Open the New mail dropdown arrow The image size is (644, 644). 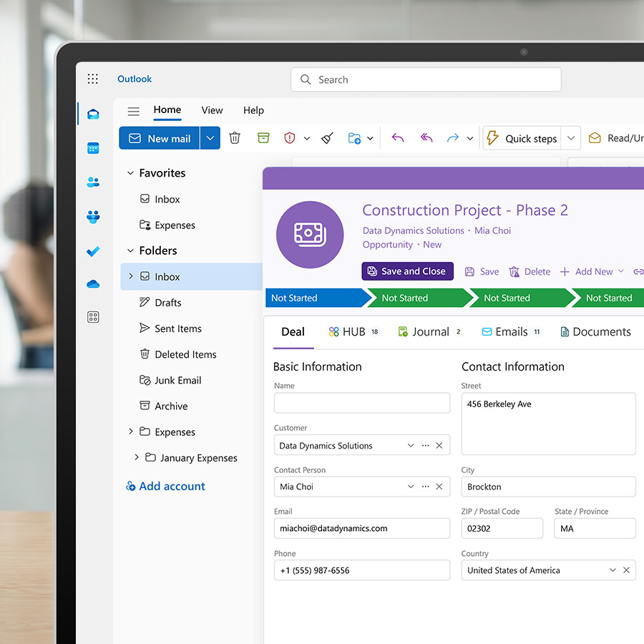pos(210,138)
